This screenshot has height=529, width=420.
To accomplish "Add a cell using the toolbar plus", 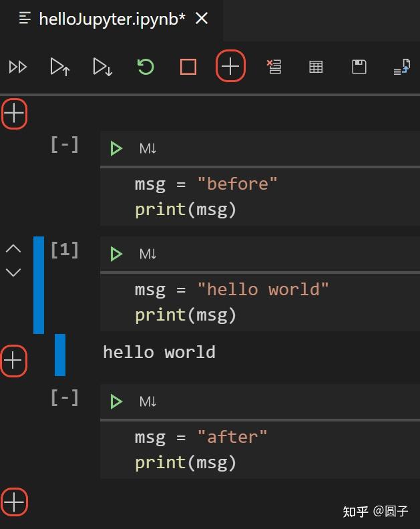I will tap(230, 65).
